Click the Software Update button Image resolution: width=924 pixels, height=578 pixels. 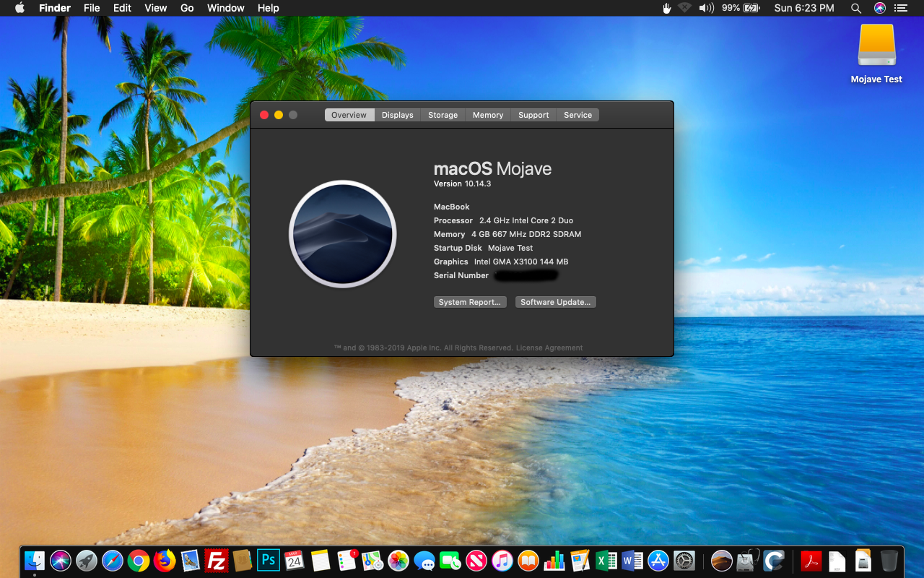[556, 302]
